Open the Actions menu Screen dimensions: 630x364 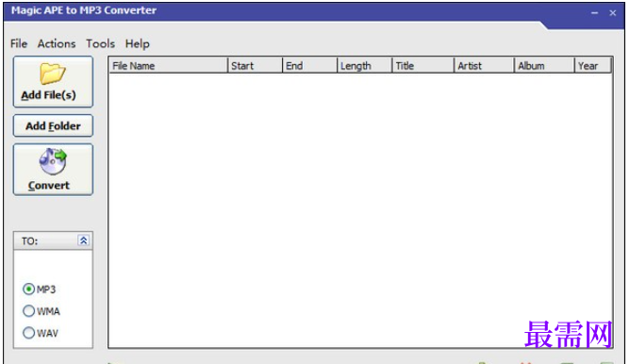coord(57,43)
